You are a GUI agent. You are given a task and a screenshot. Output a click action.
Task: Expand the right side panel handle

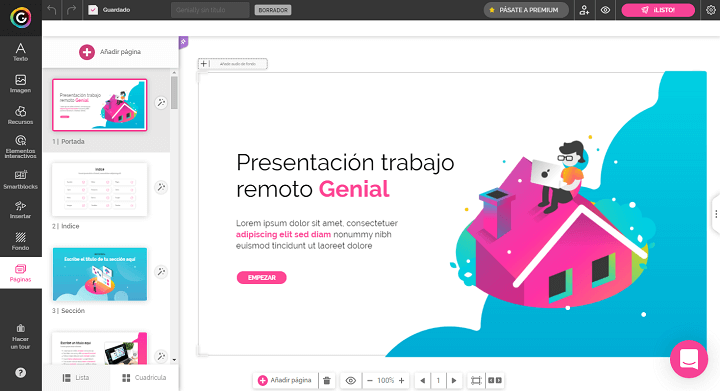(x=716, y=214)
